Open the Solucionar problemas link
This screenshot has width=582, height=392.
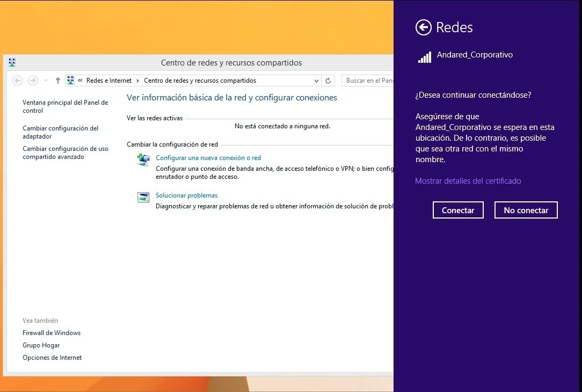(187, 195)
